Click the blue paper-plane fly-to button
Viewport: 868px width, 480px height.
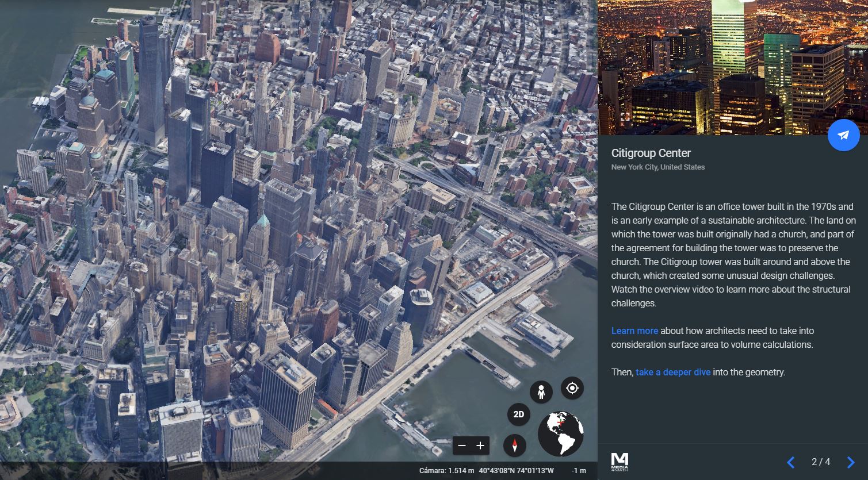[x=843, y=135]
